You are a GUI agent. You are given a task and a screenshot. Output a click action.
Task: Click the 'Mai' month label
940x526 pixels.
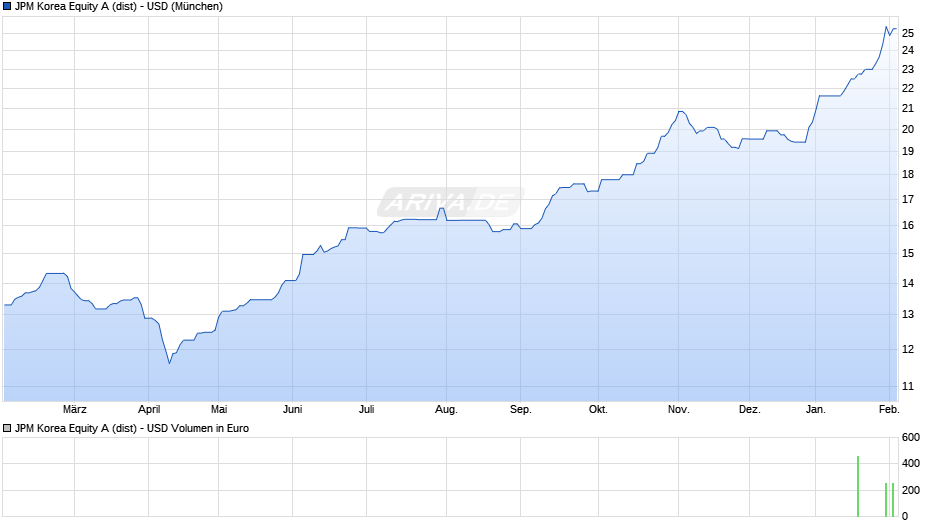click(219, 409)
